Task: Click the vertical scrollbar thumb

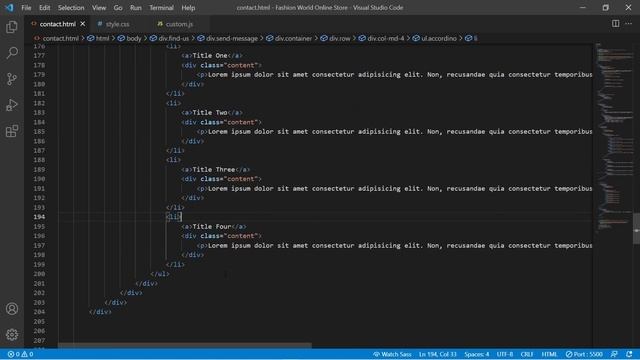Action: [636, 229]
